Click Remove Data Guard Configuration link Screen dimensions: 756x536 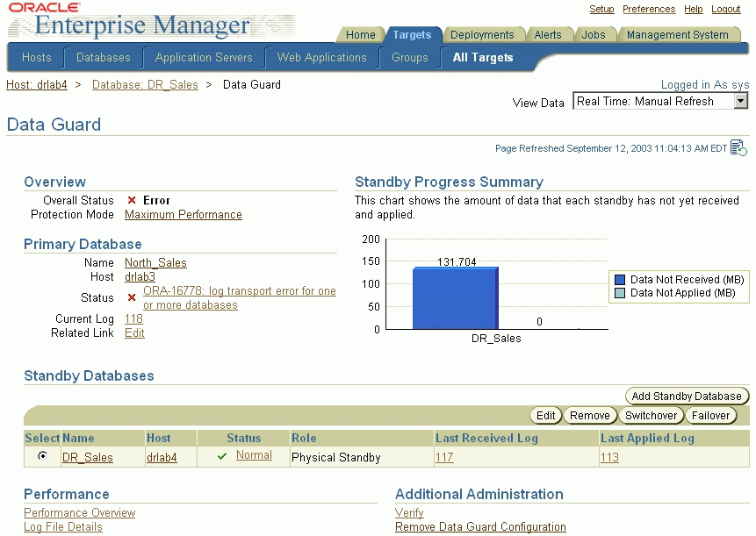tap(480, 527)
